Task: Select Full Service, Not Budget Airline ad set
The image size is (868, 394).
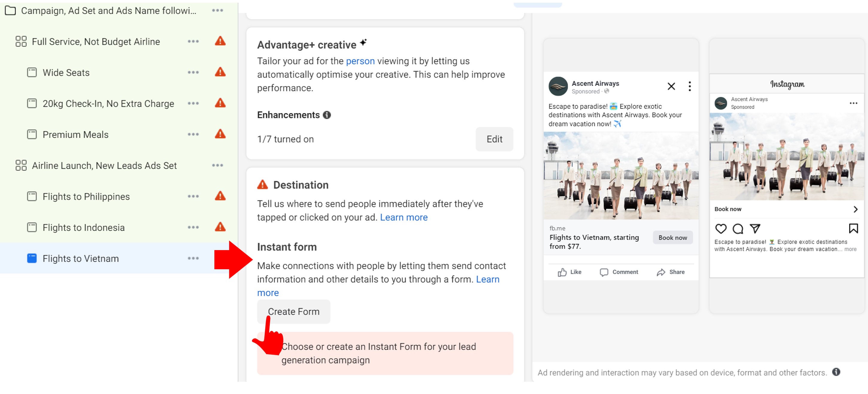Action: pos(96,41)
